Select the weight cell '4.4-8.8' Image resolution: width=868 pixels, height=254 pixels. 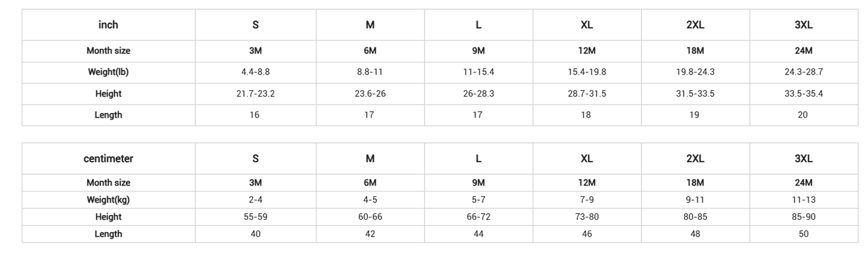point(255,72)
